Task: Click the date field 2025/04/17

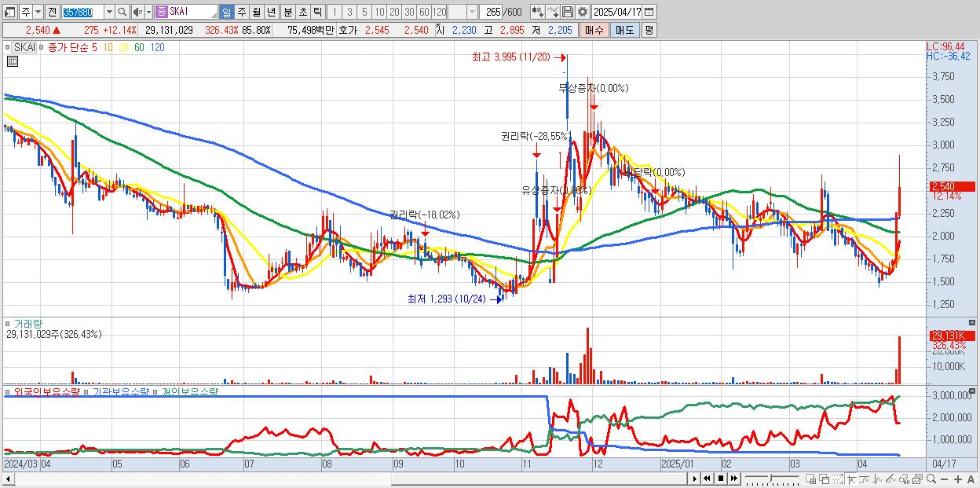Action: 616,12
